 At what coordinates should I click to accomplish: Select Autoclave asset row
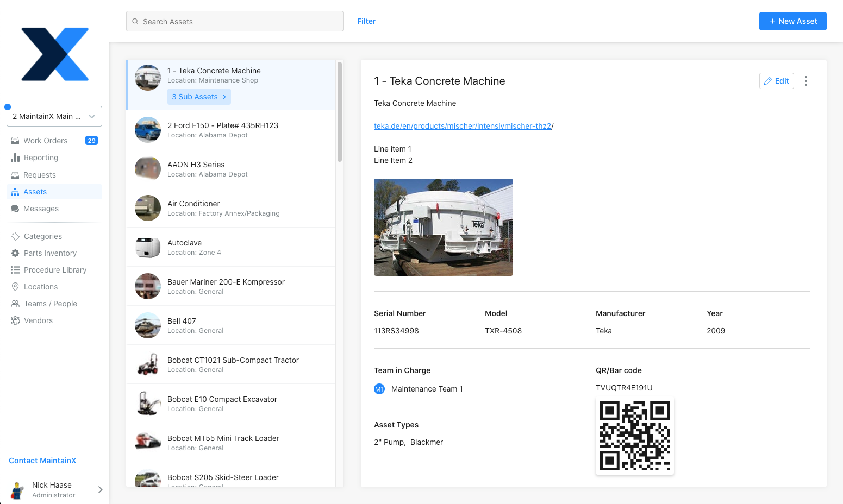tap(231, 247)
